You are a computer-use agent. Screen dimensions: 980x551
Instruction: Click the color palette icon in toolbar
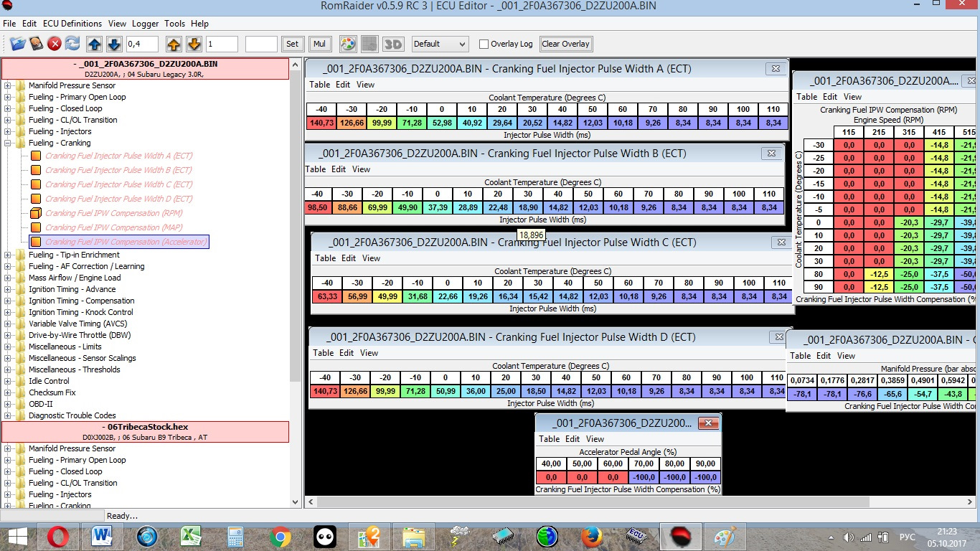click(x=347, y=44)
